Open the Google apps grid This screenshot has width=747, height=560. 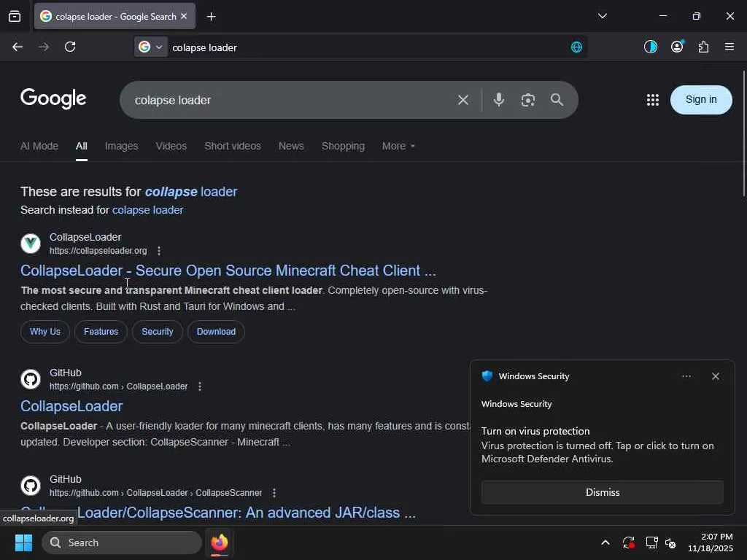coord(653,99)
